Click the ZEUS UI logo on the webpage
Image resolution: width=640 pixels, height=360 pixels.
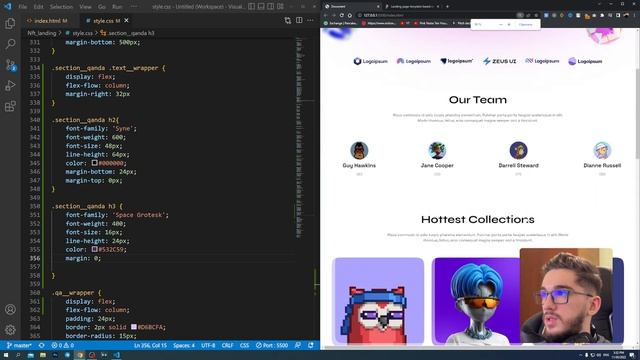[500, 61]
